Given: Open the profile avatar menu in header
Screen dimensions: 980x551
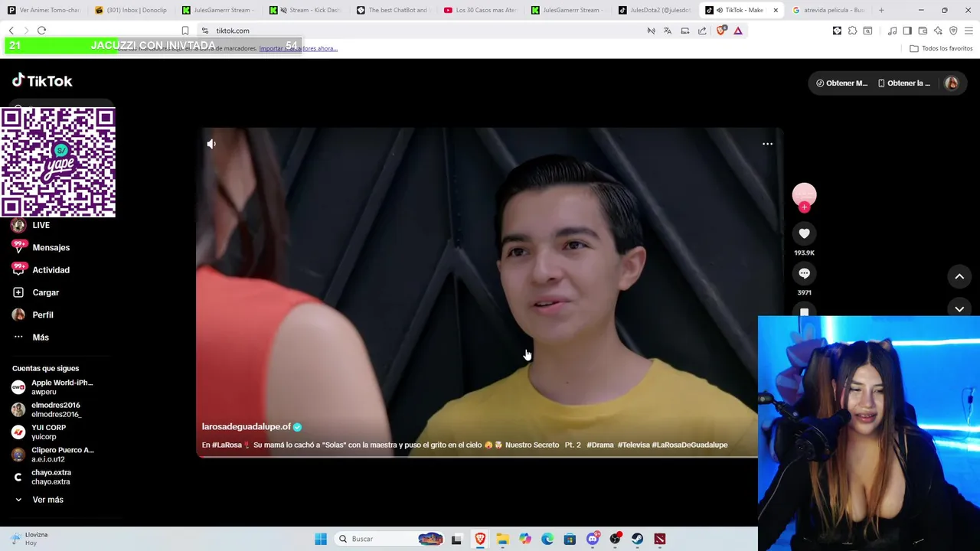Looking at the screenshot, I should (952, 83).
